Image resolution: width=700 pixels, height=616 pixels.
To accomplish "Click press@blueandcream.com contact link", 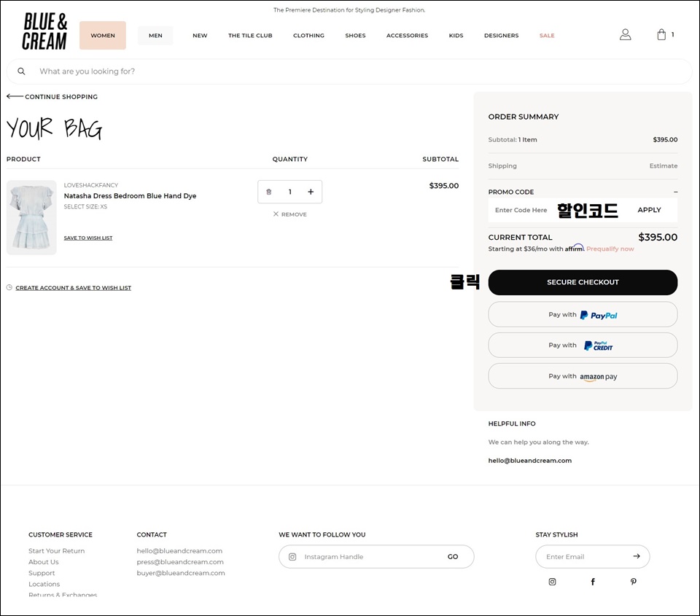I will (x=180, y=562).
